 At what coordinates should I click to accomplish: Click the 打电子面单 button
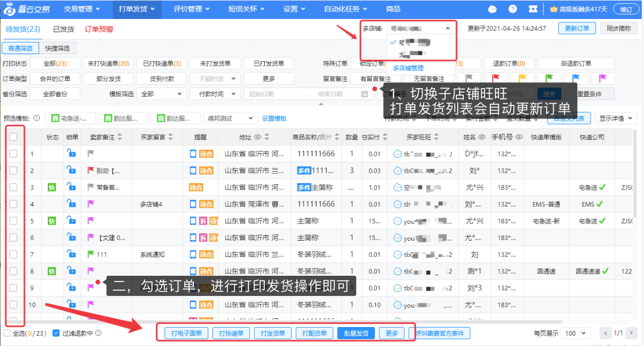click(x=186, y=333)
